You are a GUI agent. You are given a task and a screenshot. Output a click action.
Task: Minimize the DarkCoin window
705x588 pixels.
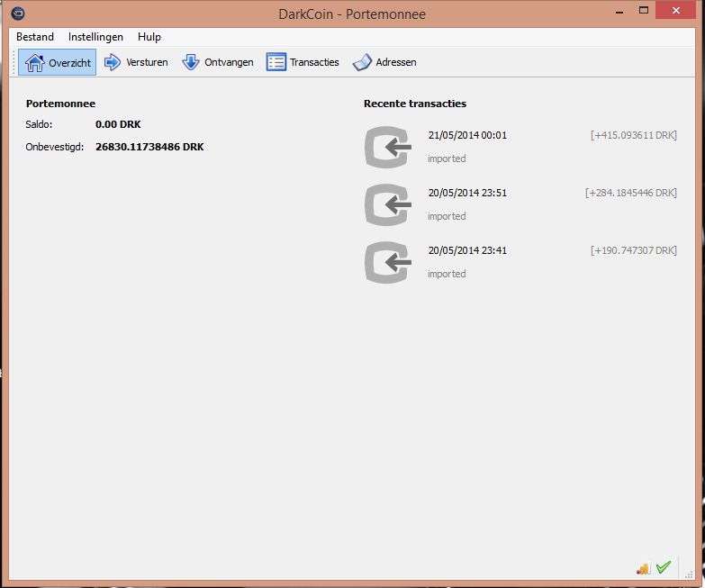[x=619, y=11]
